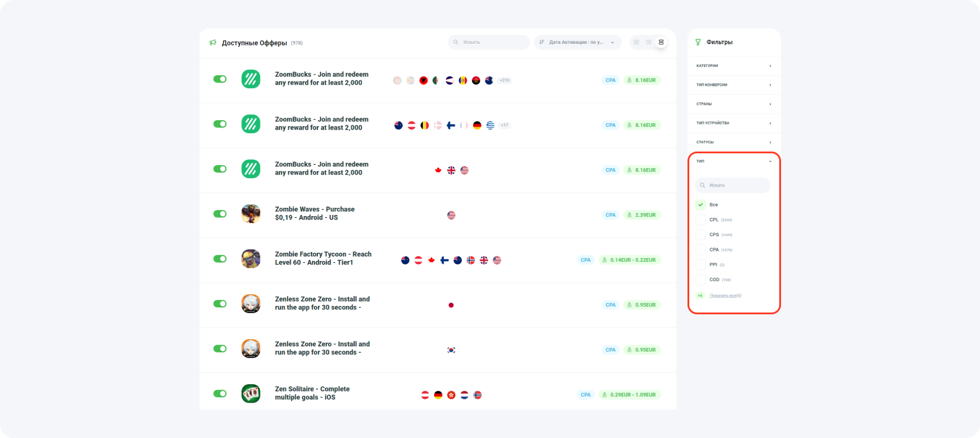This screenshot has height=438, width=980.
Task: Check the CPL type checkbox
Action: (x=701, y=220)
